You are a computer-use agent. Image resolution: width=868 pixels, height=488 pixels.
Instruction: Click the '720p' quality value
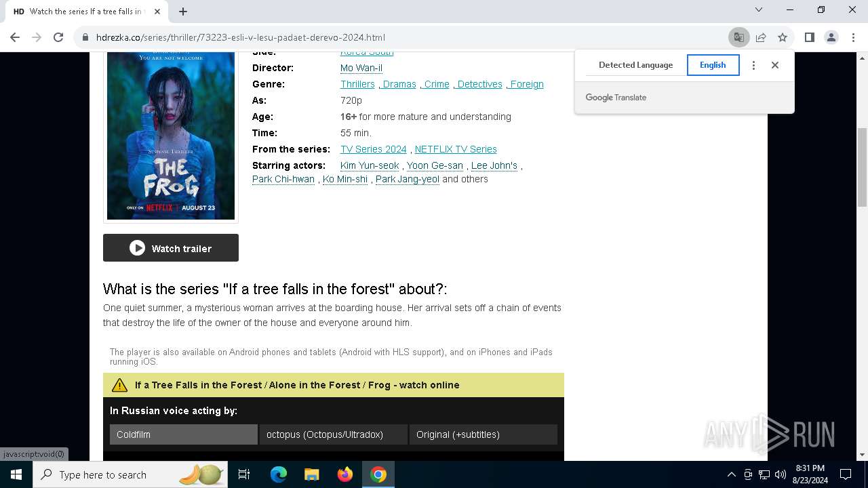tap(351, 100)
